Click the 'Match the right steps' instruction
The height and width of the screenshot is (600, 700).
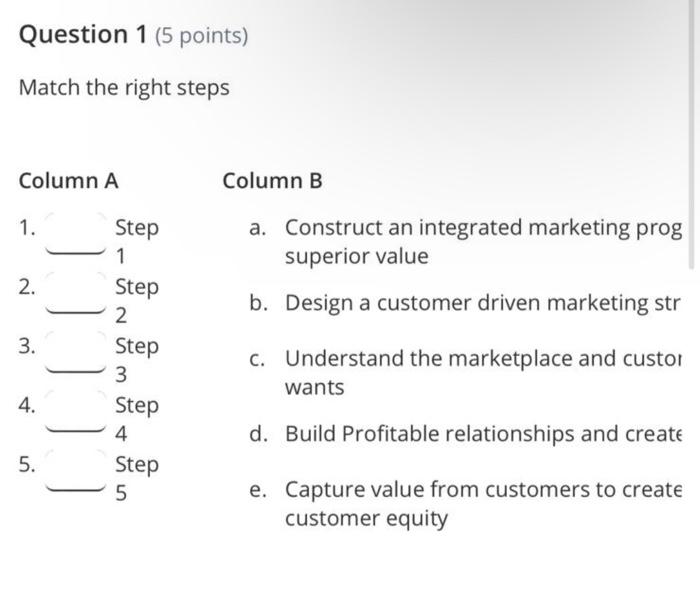pos(124,88)
